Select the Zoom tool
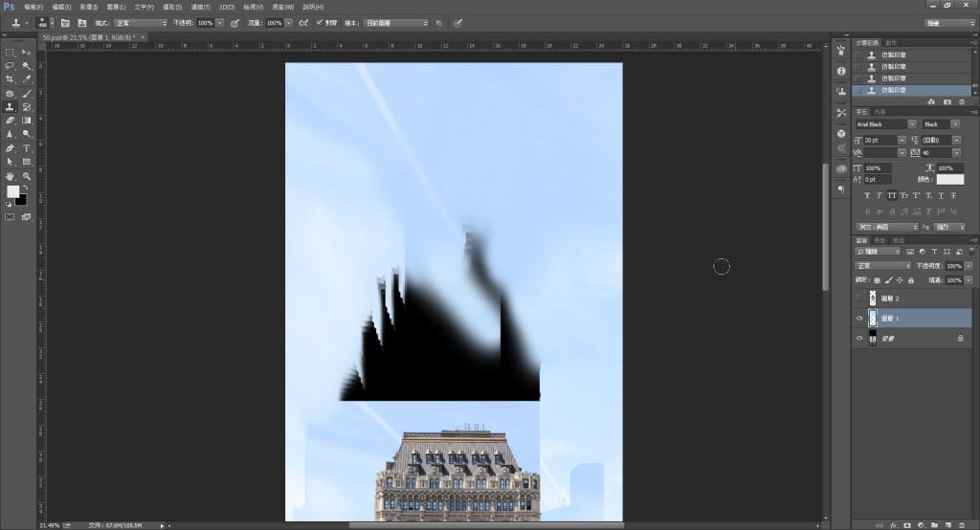Image resolution: width=980 pixels, height=530 pixels. coord(27,176)
